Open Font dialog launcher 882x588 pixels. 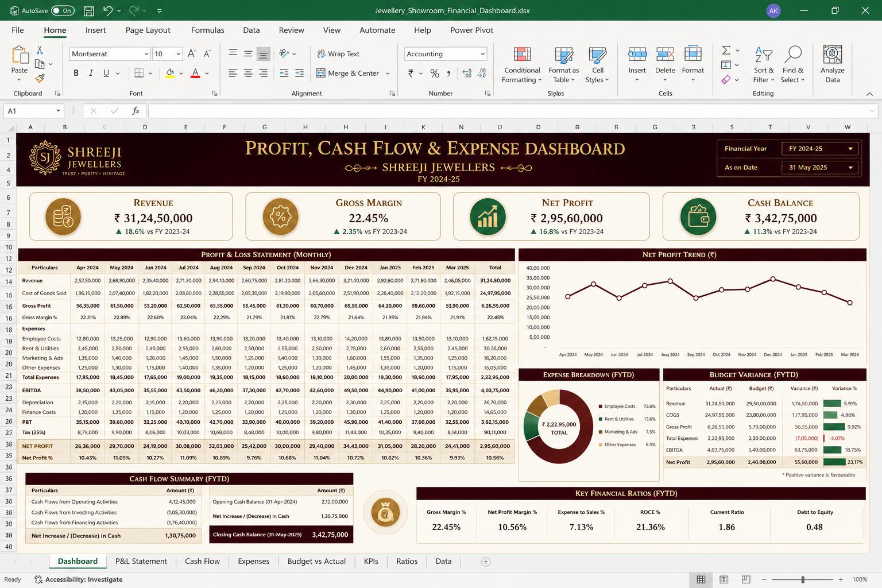214,93
